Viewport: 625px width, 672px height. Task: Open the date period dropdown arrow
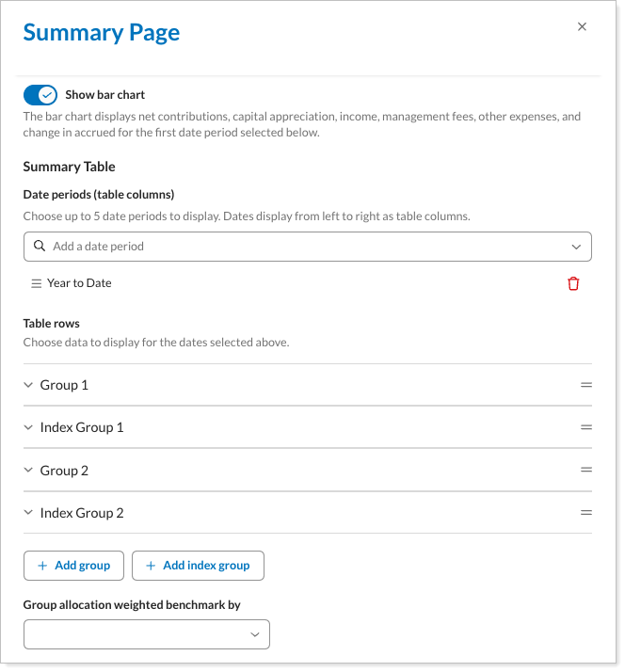pyautogui.click(x=576, y=247)
